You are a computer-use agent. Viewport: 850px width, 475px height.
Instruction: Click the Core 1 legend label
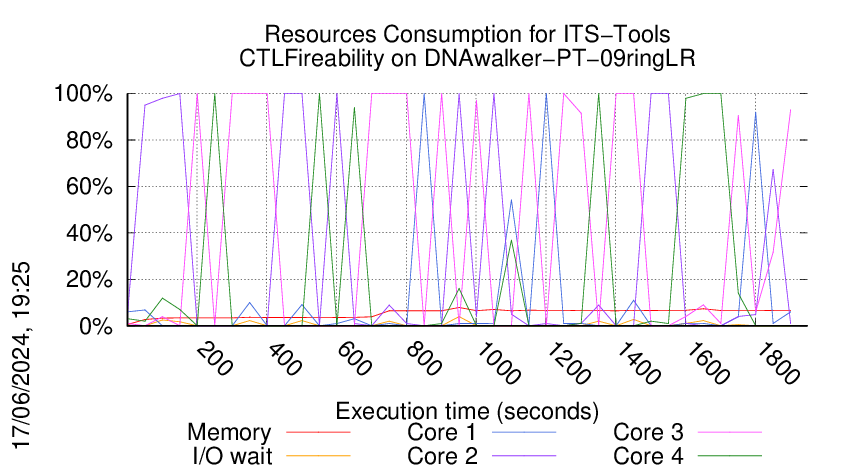coord(442,432)
